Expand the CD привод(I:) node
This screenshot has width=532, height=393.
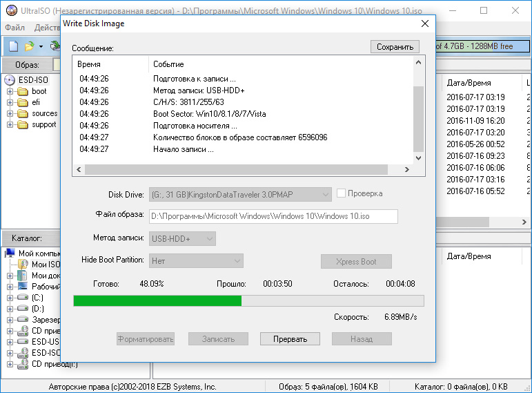10,365
